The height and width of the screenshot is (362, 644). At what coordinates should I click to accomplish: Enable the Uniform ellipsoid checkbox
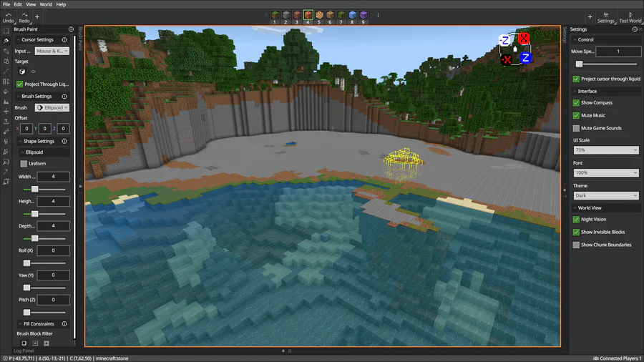24,164
